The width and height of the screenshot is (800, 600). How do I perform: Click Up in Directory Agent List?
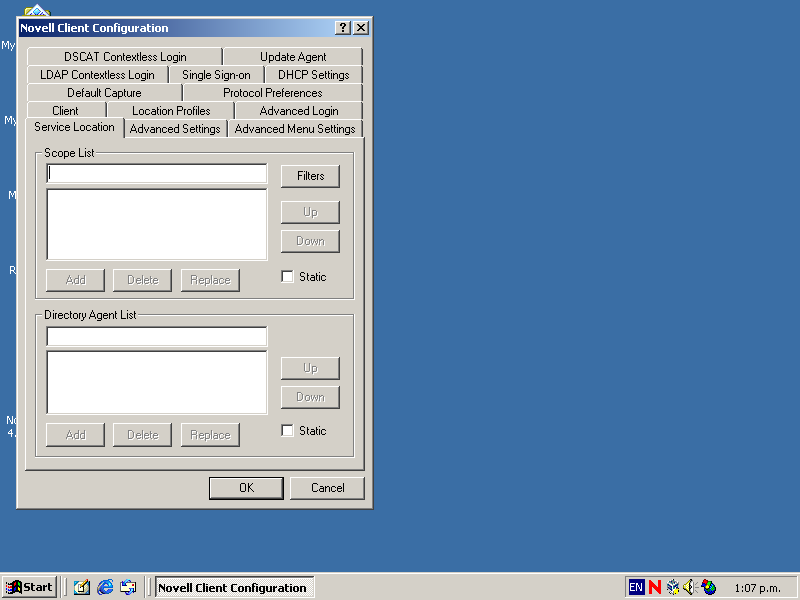[x=310, y=368]
